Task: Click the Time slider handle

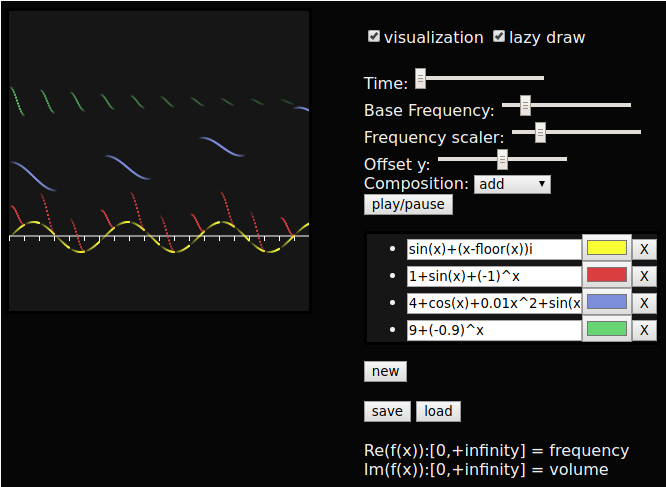Action: pos(420,78)
